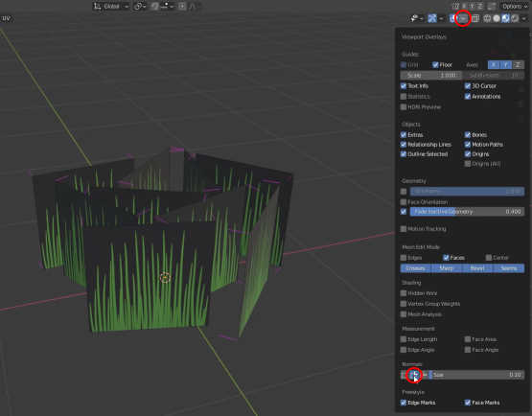Toggle X-Ray view icon
This screenshot has height=416, width=532.
coord(475,18)
